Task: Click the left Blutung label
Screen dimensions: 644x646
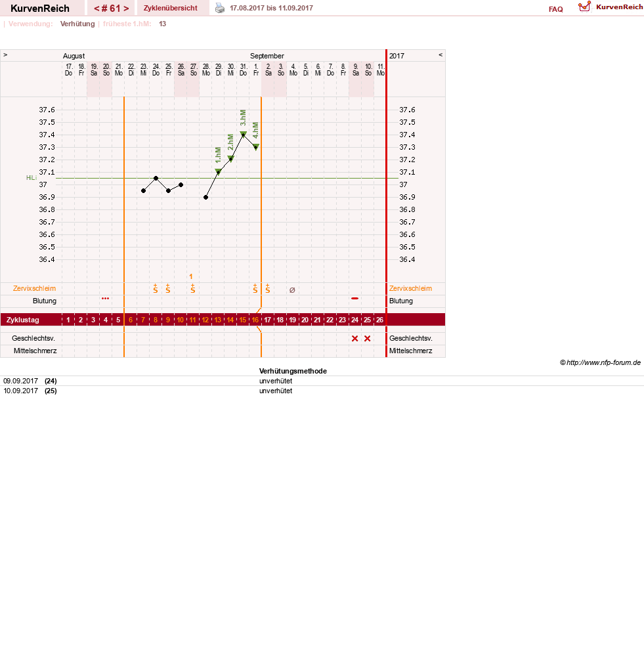Action: pos(45,301)
